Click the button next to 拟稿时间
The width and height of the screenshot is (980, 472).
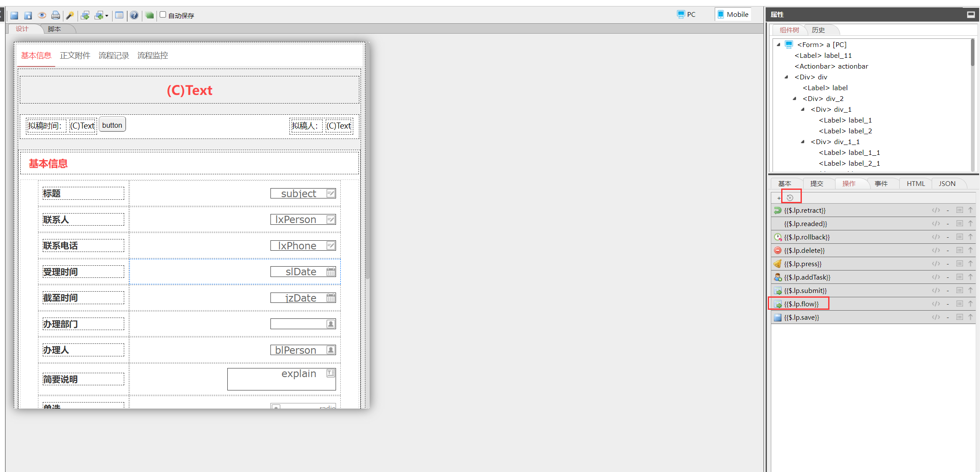pos(112,125)
